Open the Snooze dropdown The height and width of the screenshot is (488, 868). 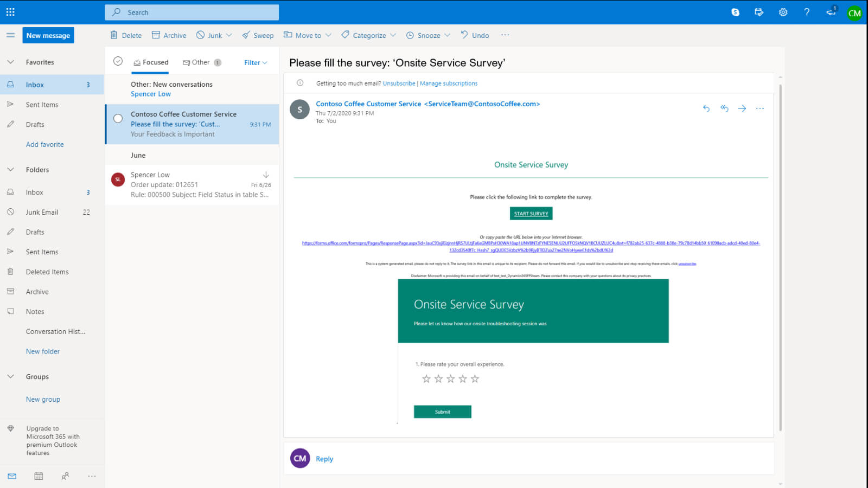pyautogui.click(x=447, y=35)
